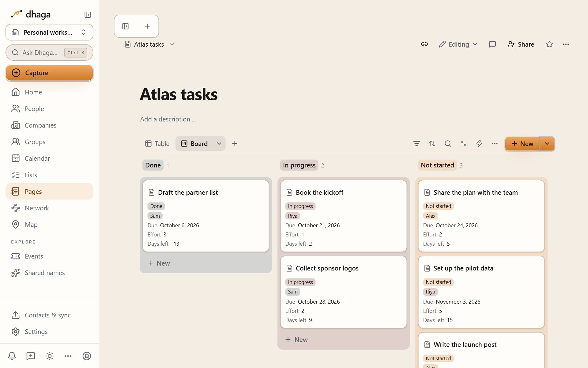The height and width of the screenshot is (368, 588).
Task: Open notifications bell icon
Action: pyautogui.click(x=12, y=356)
